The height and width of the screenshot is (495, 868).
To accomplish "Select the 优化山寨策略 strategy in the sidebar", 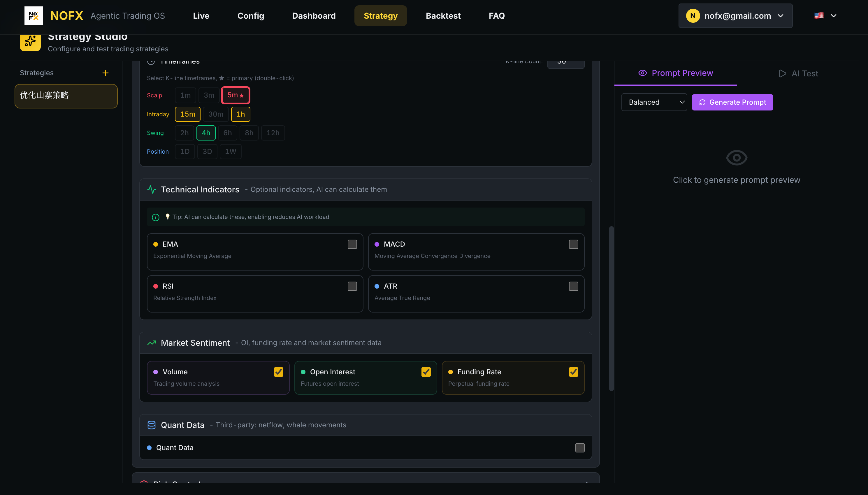I will pos(66,96).
